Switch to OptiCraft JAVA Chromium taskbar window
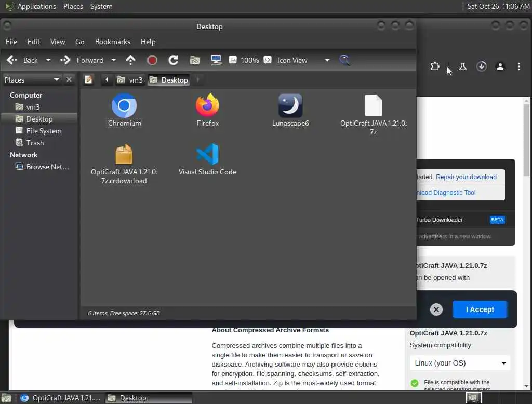The image size is (532, 404). pyautogui.click(x=60, y=398)
